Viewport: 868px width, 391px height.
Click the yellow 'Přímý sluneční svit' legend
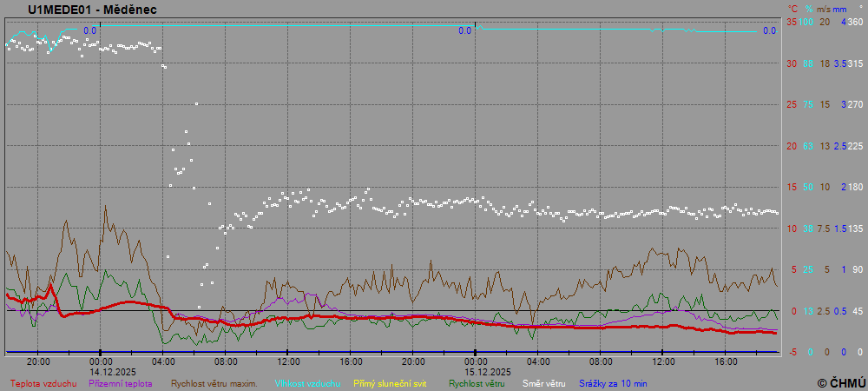(x=390, y=383)
